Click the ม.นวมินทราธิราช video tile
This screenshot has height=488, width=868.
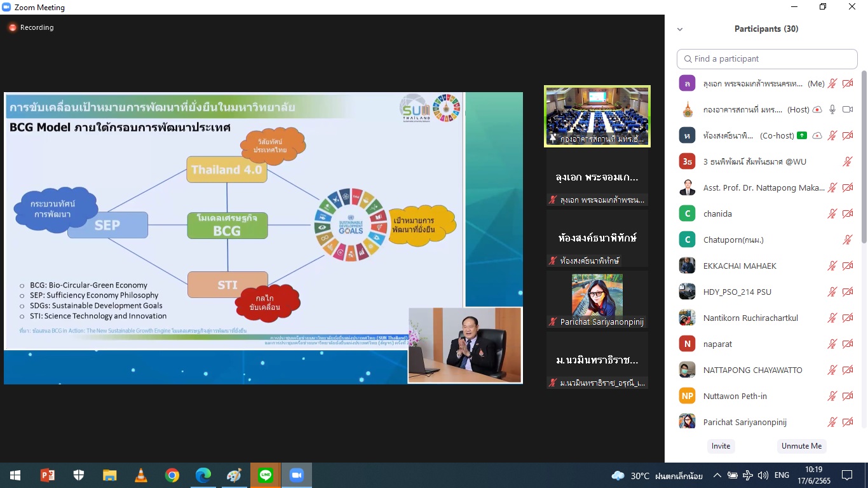597,360
